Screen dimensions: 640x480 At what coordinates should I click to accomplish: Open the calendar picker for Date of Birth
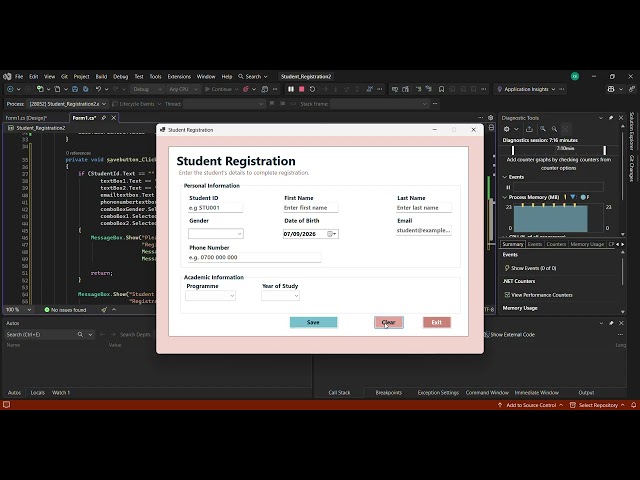(332, 234)
